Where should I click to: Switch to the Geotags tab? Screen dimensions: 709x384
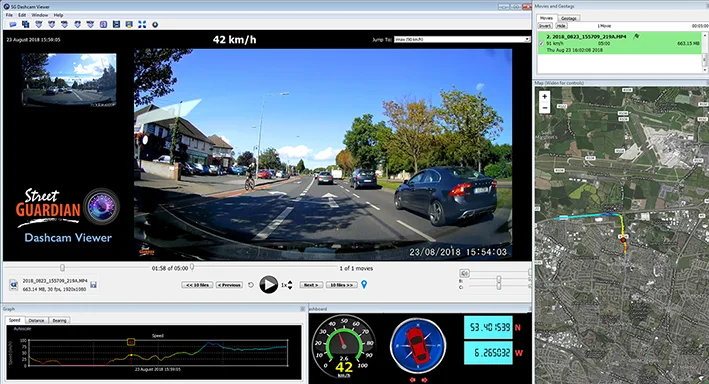pyautogui.click(x=568, y=19)
